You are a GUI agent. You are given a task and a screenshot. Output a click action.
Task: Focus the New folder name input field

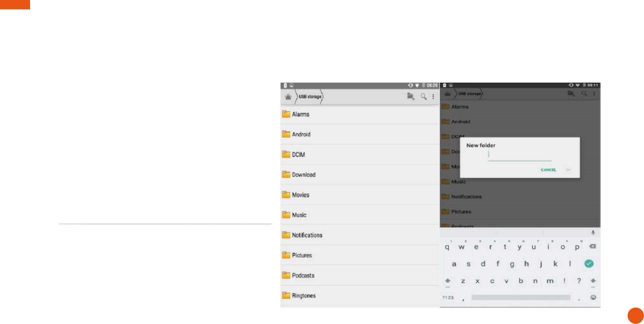point(520,155)
